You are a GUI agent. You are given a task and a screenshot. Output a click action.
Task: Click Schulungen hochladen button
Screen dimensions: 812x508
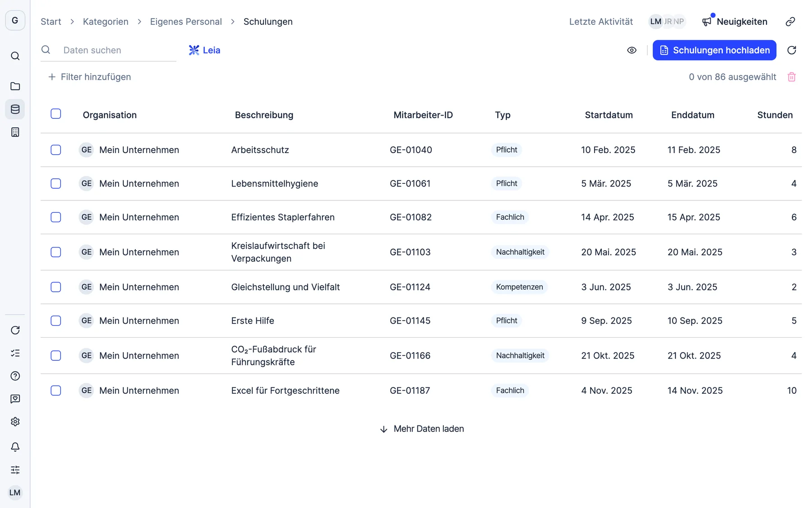click(x=714, y=50)
